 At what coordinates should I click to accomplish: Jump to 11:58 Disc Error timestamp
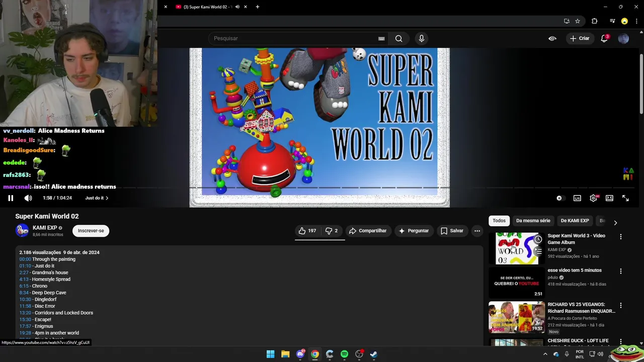coord(25,306)
